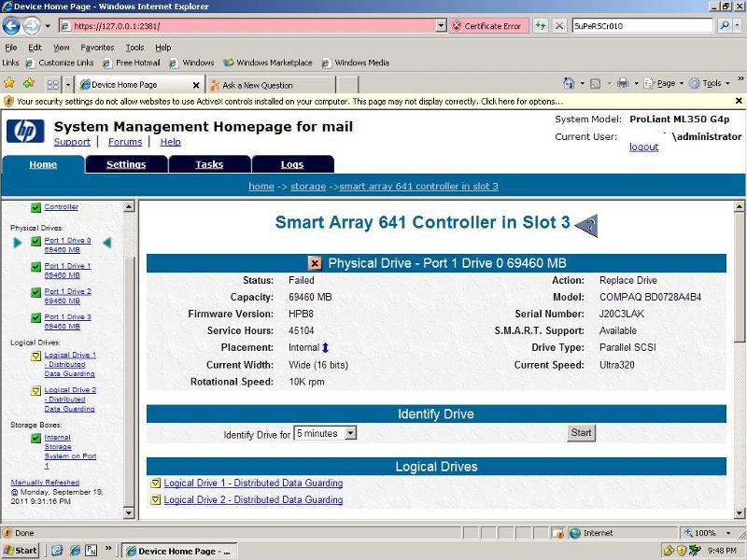Open the recent pages dropdown arrow

click(x=48, y=26)
